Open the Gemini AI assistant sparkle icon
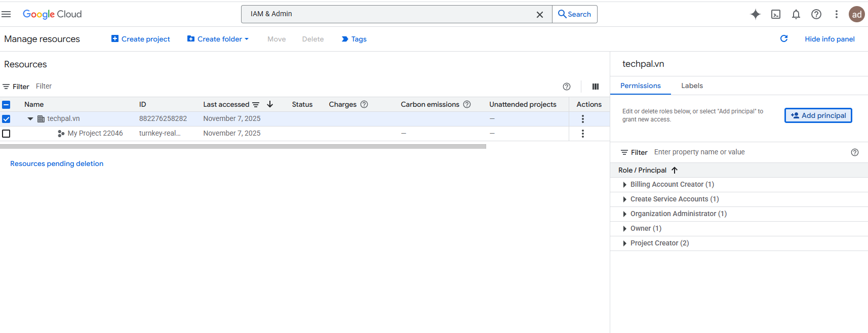Viewport: 868px width, 333px height. (x=755, y=14)
